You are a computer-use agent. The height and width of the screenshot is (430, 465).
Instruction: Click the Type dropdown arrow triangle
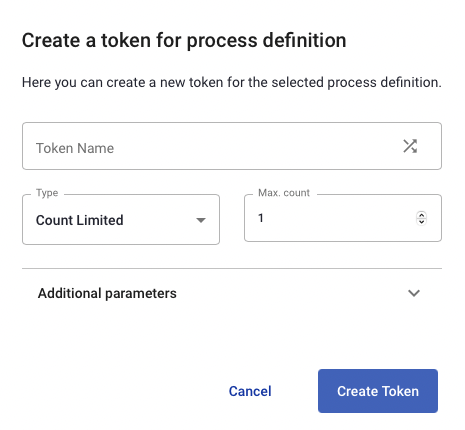(201, 220)
